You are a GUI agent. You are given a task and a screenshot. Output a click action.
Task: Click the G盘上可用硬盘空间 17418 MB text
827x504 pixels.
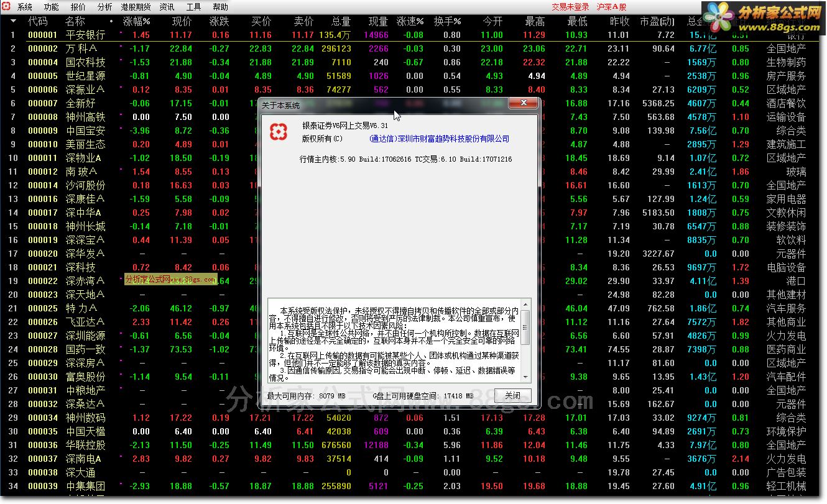coord(423,396)
